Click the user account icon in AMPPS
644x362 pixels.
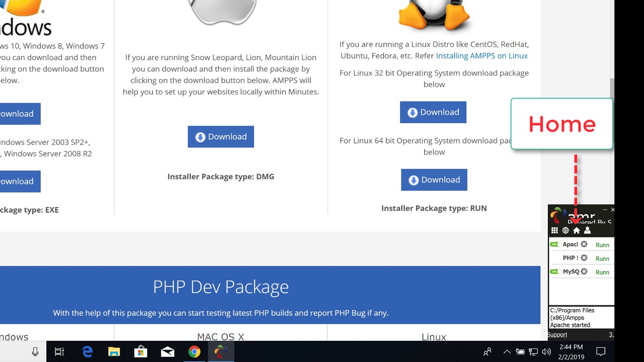[x=587, y=230]
